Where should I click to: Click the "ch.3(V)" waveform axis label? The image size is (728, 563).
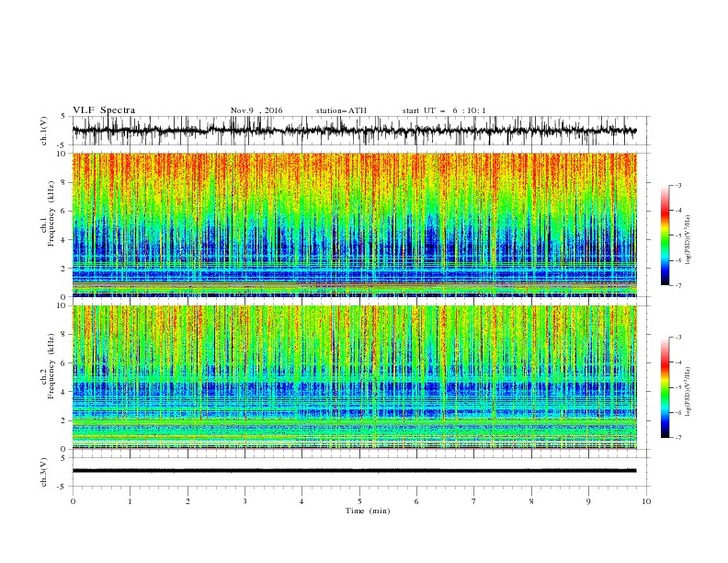pyautogui.click(x=44, y=472)
